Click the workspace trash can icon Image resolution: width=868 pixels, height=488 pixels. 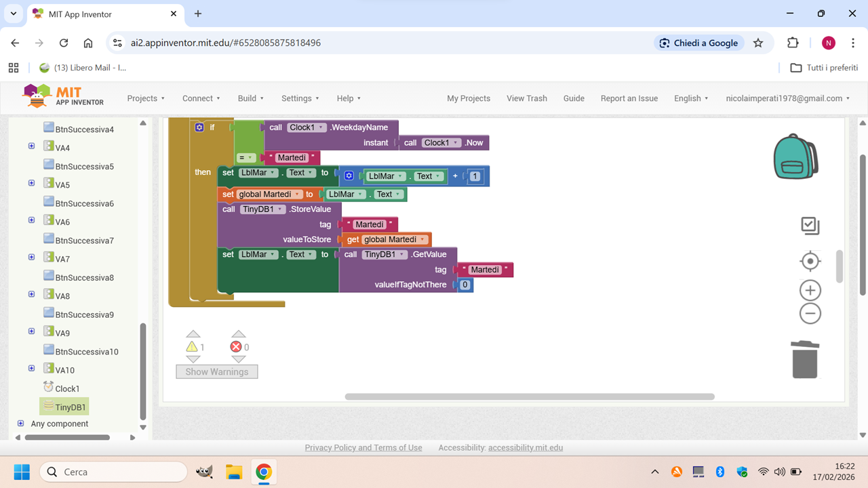(x=805, y=359)
